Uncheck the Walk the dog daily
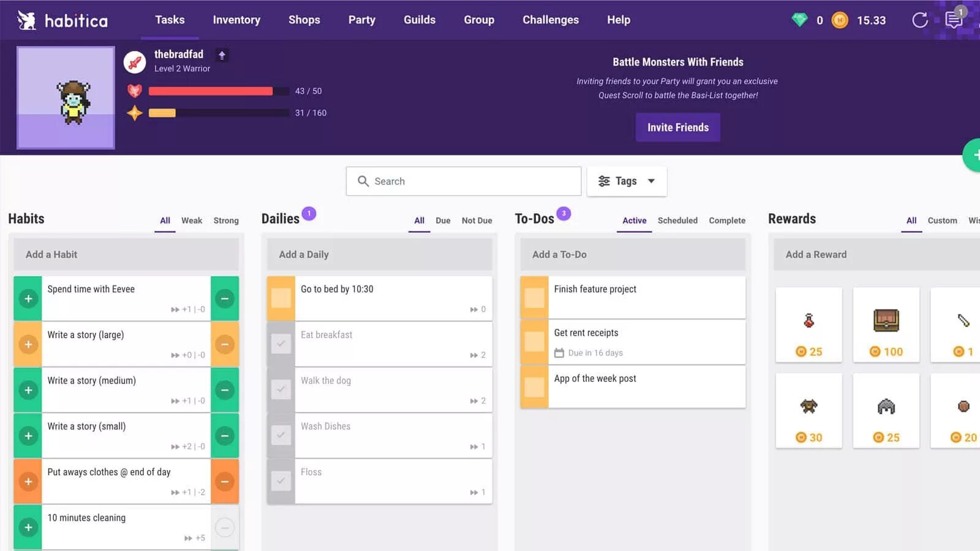Image resolution: width=980 pixels, height=551 pixels. (281, 389)
